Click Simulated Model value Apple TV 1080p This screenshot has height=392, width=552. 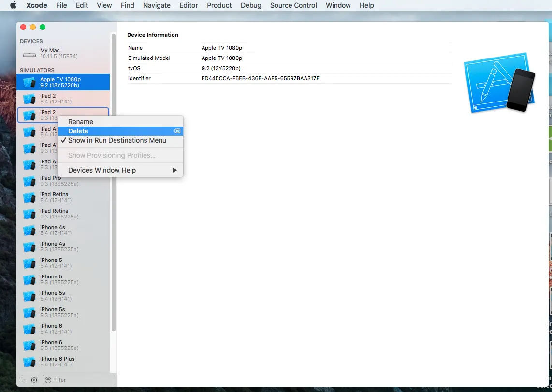pyautogui.click(x=222, y=58)
